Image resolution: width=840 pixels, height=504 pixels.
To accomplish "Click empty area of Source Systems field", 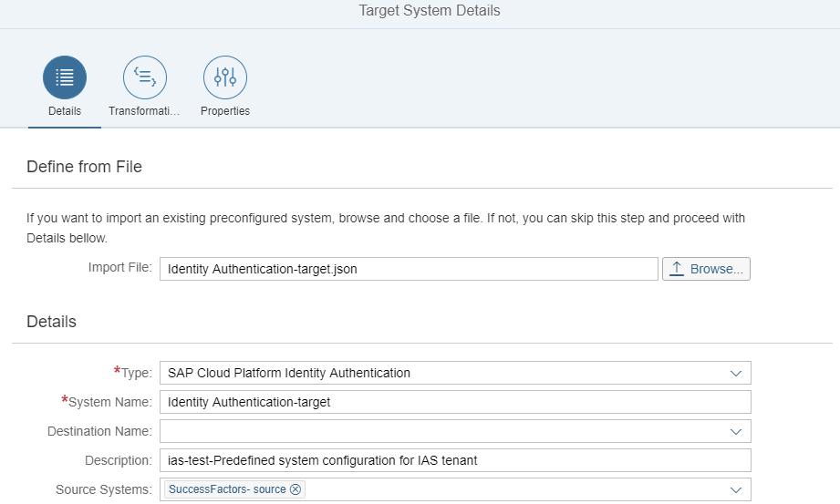I will pos(514,490).
